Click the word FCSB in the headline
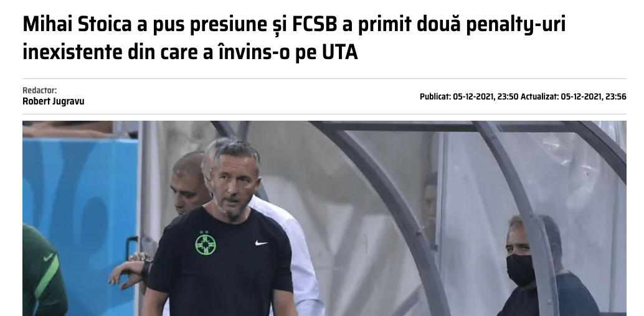Image resolution: width=644 pixels, height=316 pixels. [x=315, y=24]
